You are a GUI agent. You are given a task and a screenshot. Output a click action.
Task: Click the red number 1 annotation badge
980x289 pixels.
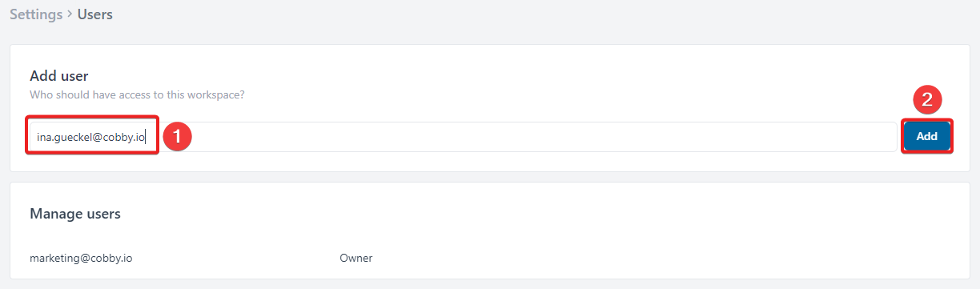(x=176, y=137)
